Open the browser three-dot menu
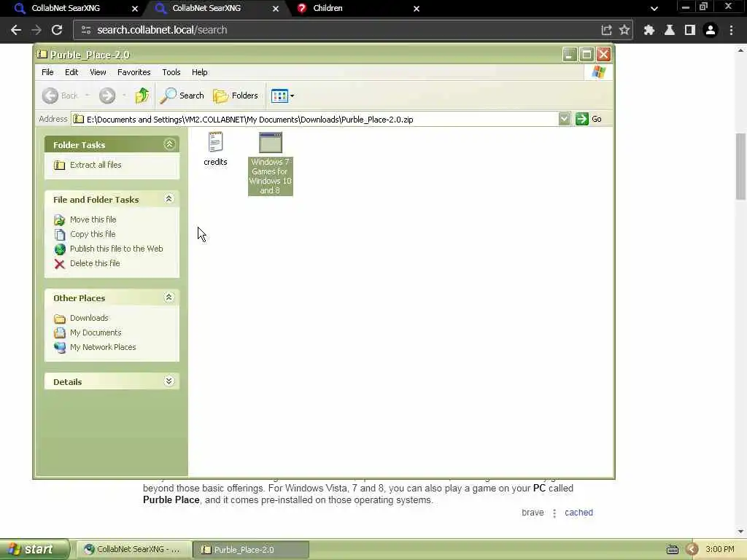Image resolution: width=747 pixels, height=560 pixels. 731,30
